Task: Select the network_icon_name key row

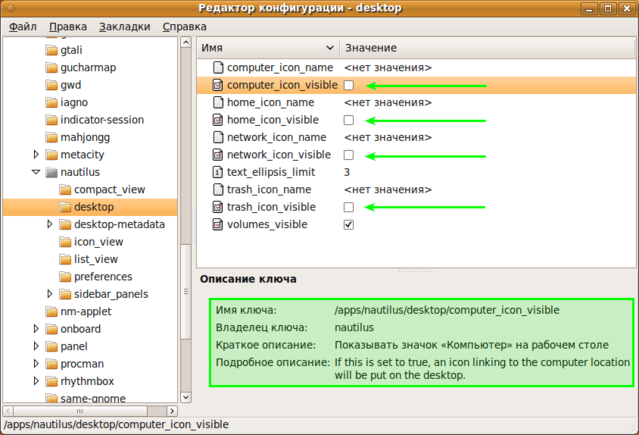Action: (x=276, y=137)
